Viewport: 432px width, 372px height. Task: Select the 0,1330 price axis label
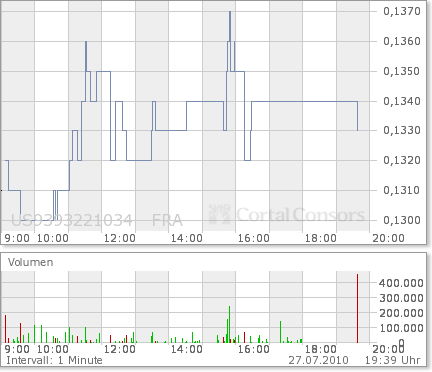pos(402,130)
